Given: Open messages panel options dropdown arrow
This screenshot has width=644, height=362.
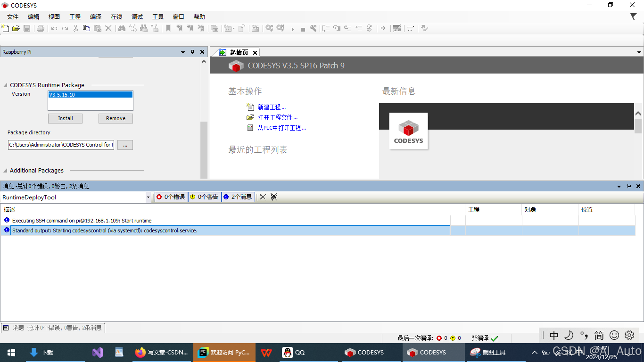Looking at the screenshot, I should click(x=619, y=186).
